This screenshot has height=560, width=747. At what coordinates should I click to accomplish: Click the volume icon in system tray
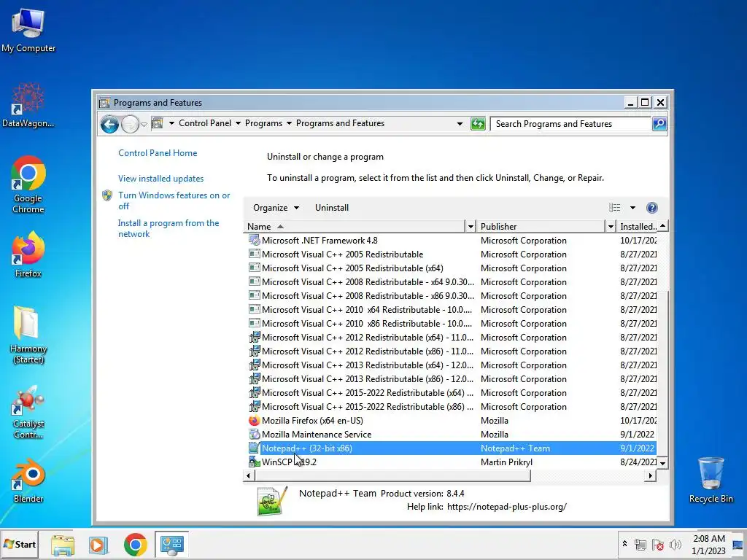[x=675, y=545]
